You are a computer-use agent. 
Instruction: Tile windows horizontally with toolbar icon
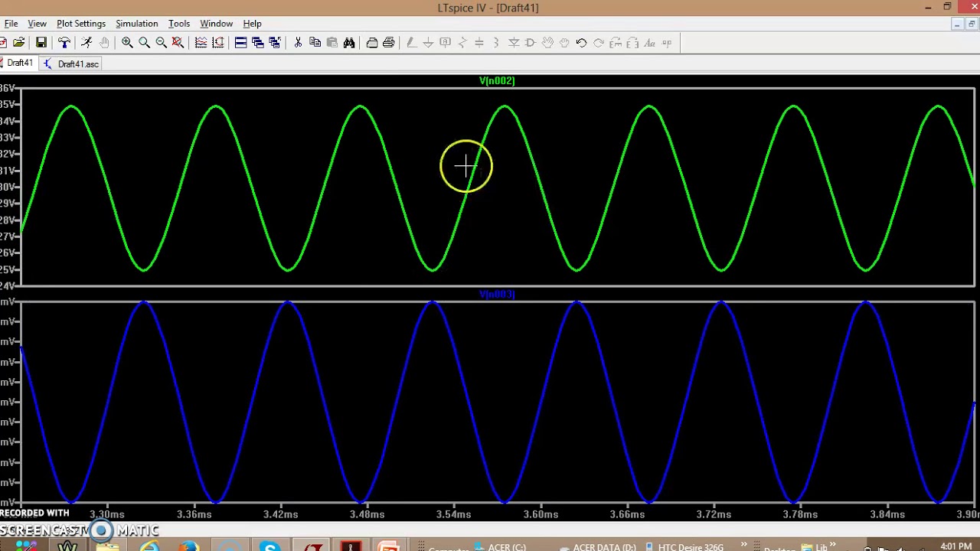coord(240,43)
